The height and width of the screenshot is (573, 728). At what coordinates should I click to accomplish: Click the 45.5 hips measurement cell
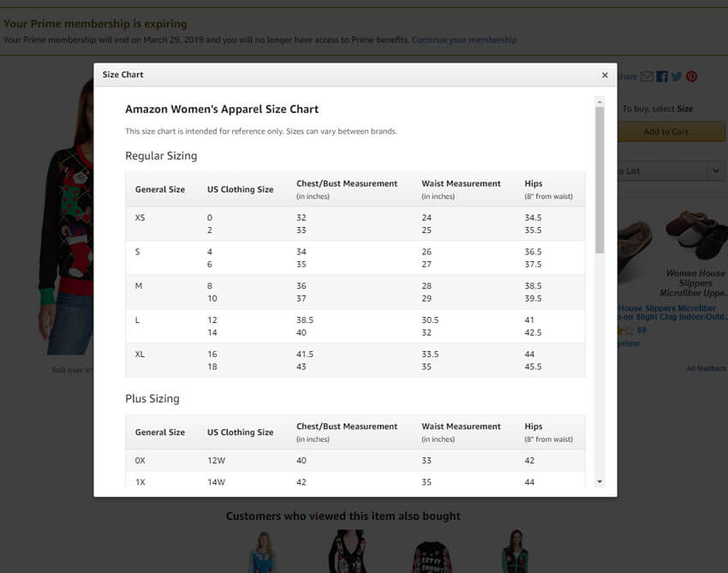pyautogui.click(x=533, y=367)
